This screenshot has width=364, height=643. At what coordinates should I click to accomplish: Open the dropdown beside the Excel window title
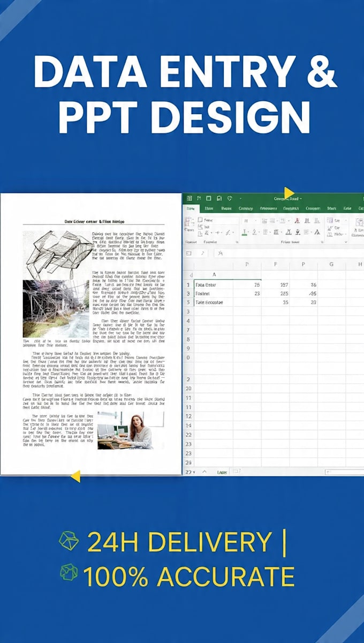[x=301, y=198]
